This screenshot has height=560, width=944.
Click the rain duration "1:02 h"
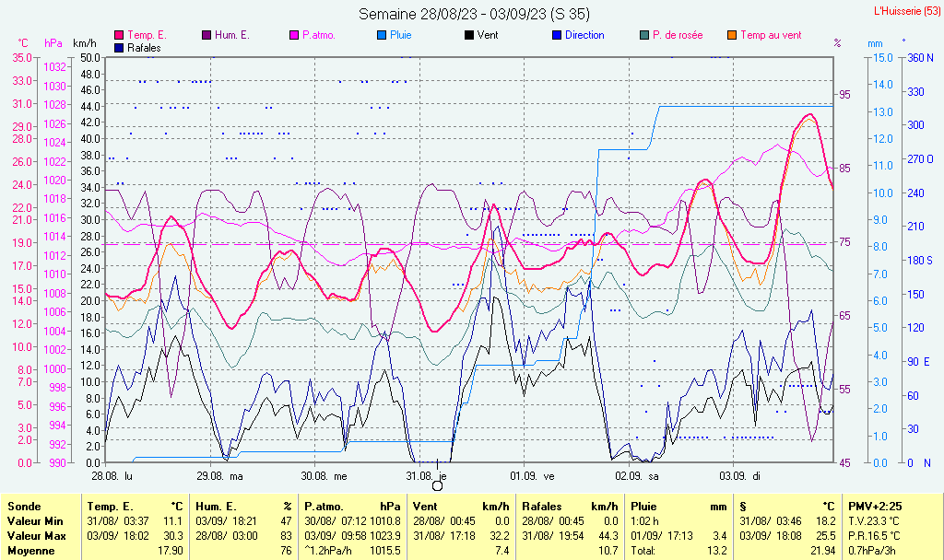click(644, 521)
